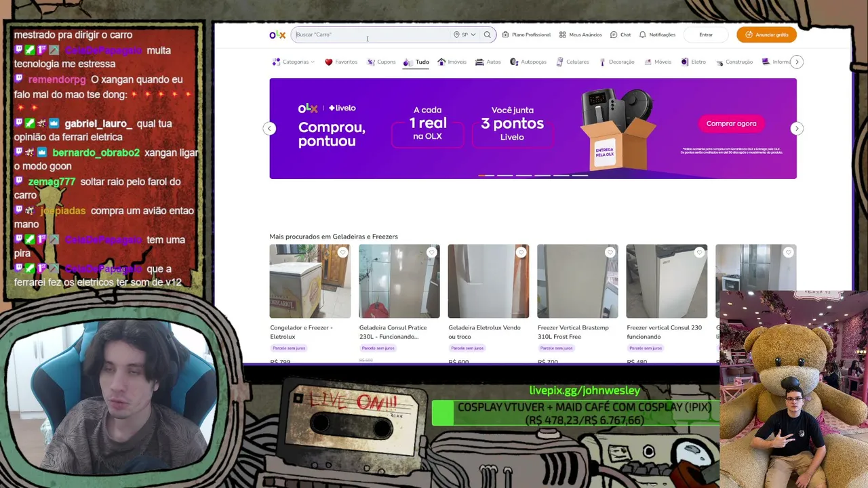Open the Cupons category
The width and height of the screenshot is (868, 488).
pyautogui.click(x=381, y=62)
